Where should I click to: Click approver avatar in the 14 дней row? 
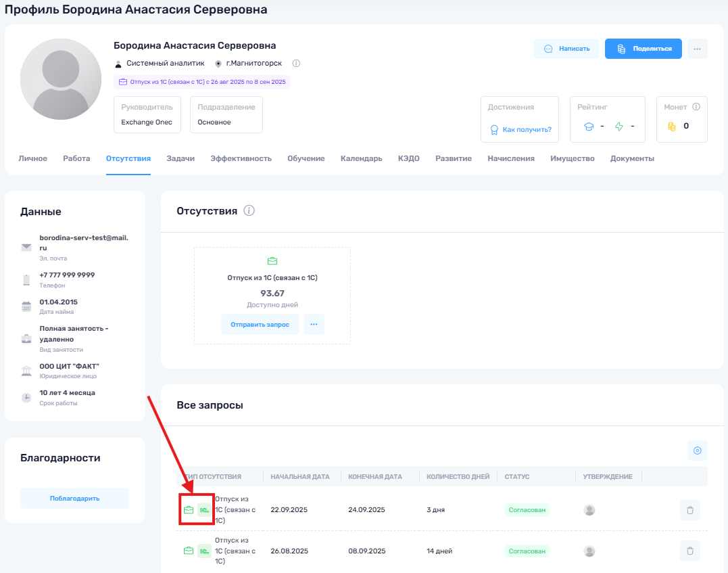[x=589, y=551]
